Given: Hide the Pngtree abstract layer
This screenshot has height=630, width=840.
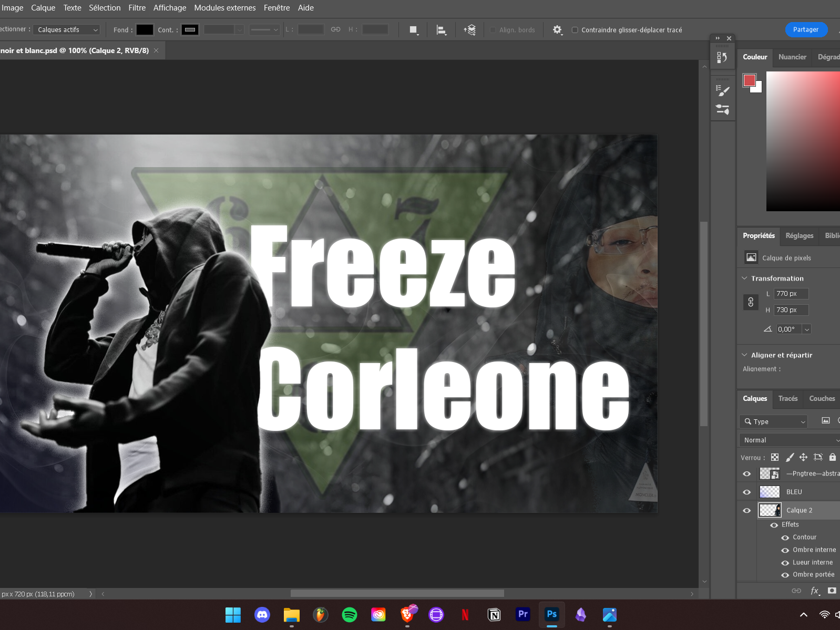Looking at the screenshot, I should (746, 474).
